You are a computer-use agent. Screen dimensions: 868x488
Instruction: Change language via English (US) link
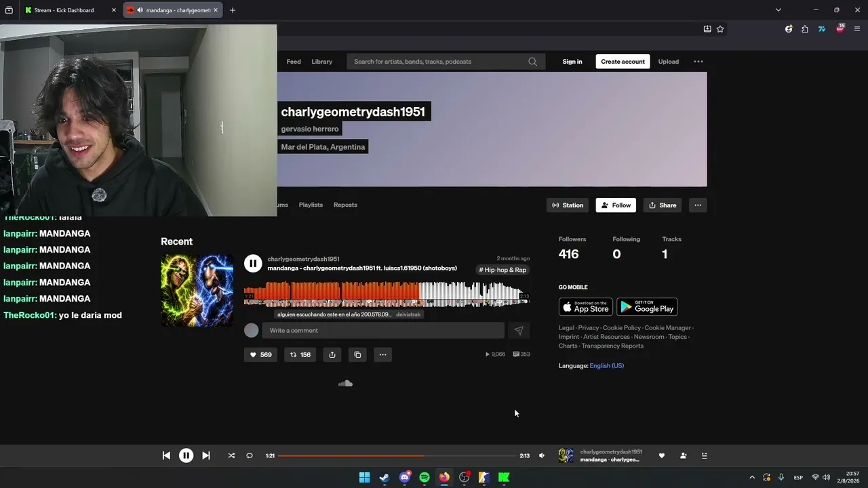pyautogui.click(x=606, y=366)
